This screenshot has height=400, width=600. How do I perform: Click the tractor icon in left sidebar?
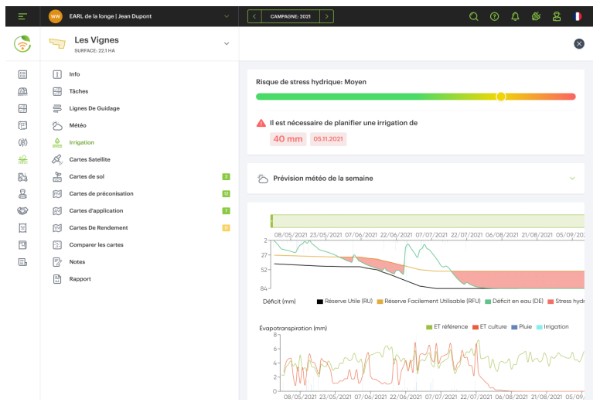(x=23, y=177)
